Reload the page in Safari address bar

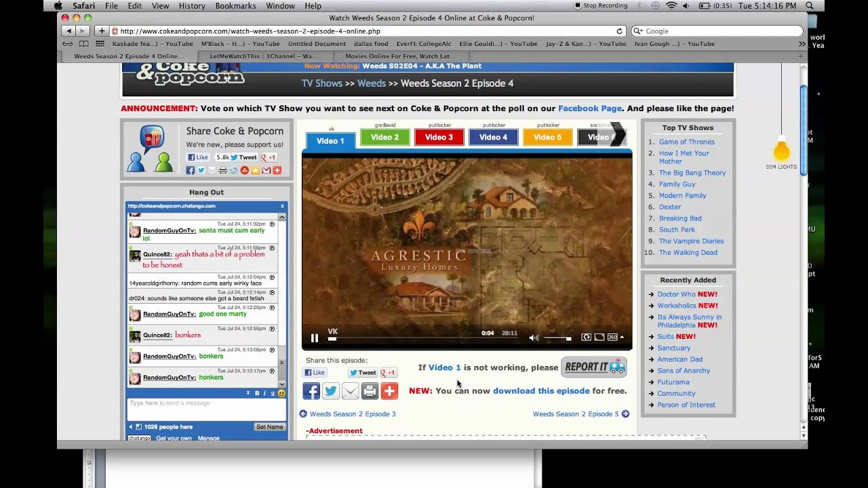pos(619,31)
